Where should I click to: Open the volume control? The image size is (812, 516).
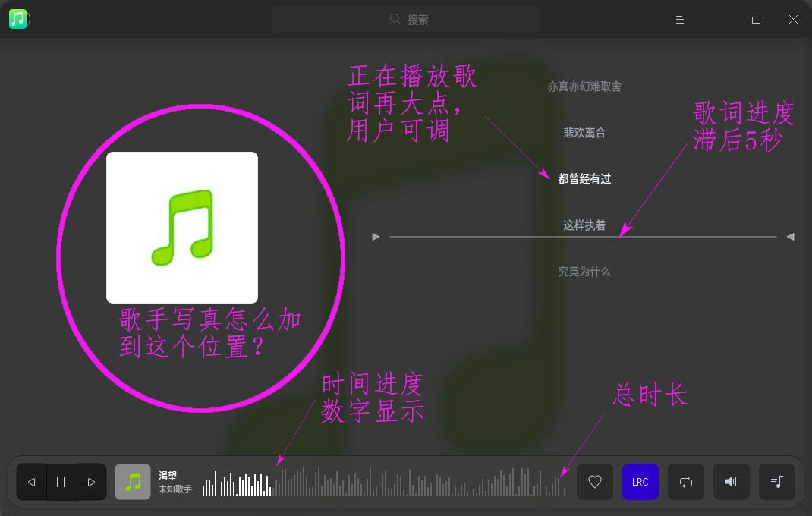(x=732, y=482)
